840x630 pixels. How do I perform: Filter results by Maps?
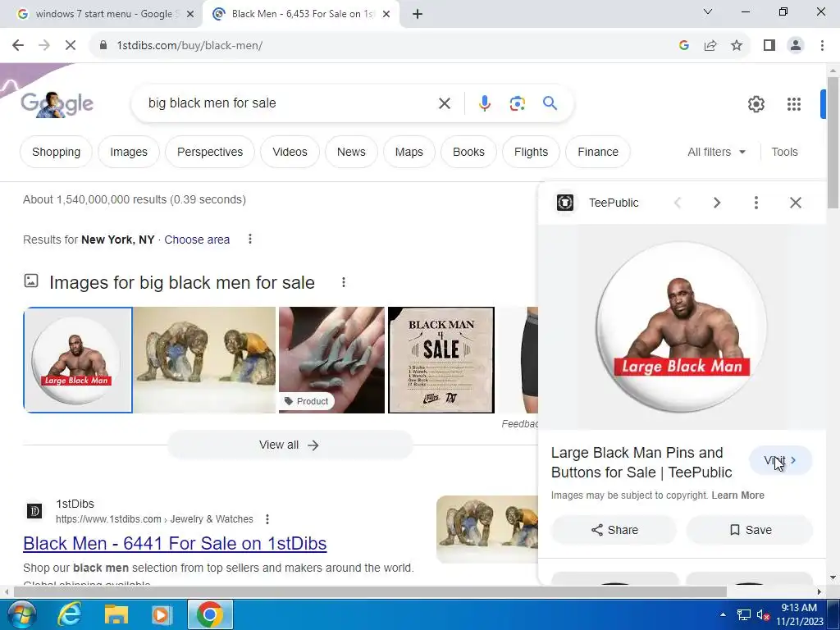pyautogui.click(x=409, y=152)
